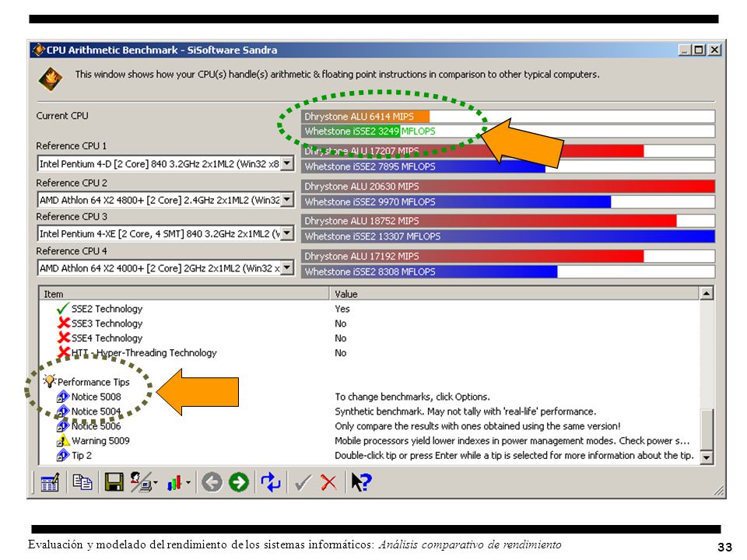Click the green check beside SSE2 Technology
Image resolution: width=747 pixels, height=560 pixels.
tap(62, 309)
